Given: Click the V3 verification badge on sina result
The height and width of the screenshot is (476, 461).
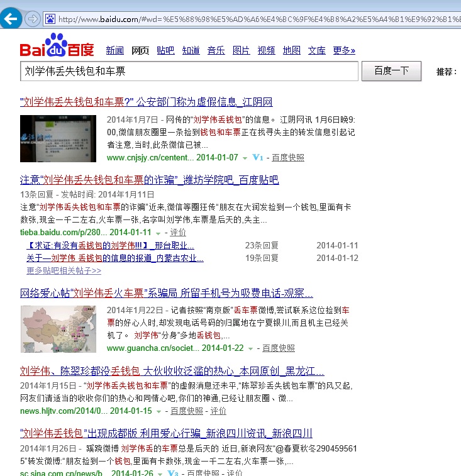Looking at the screenshot, I should point(172,473).
